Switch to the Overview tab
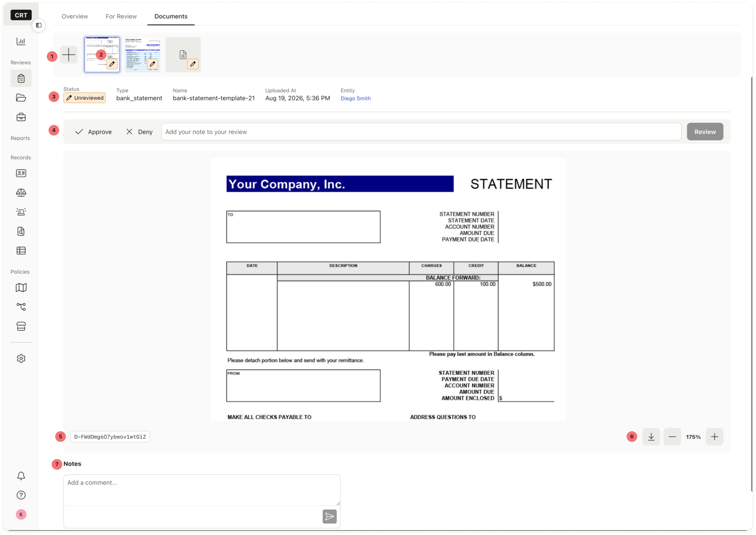 (75, 16)
